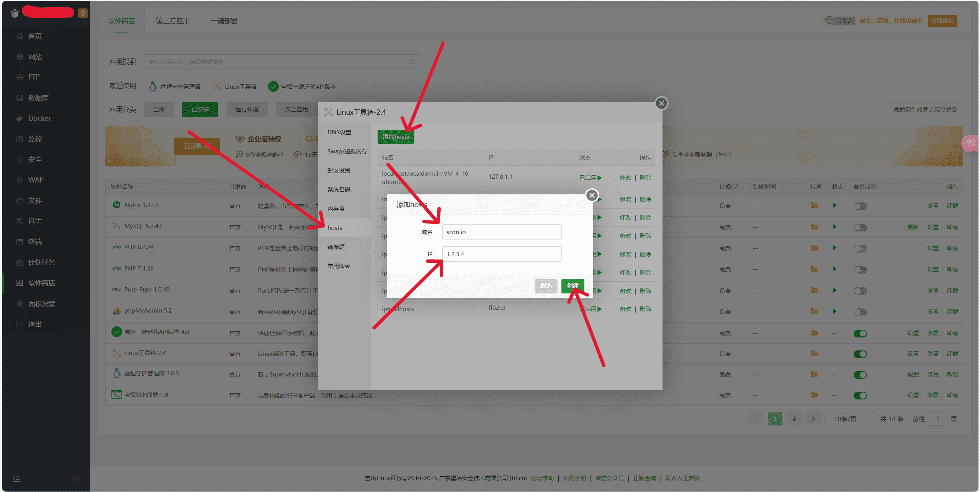
Task: Open 常用命令 tab
Action: click(x=344, y=266)
